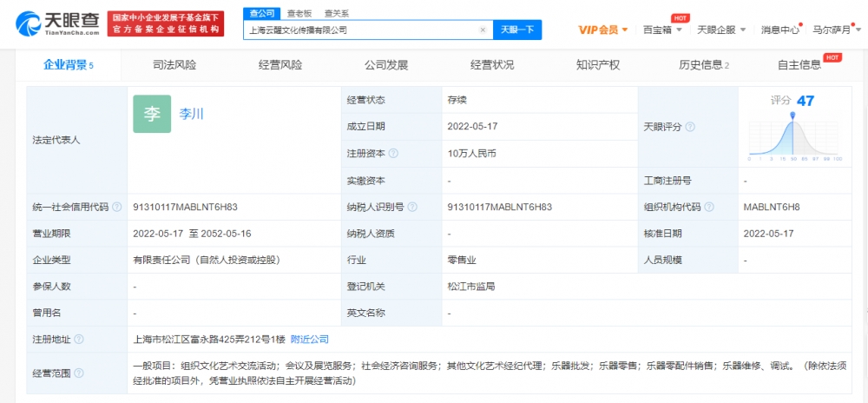Open the 附近公司 link
Screen dimensions: 868x403
(310, 340)
